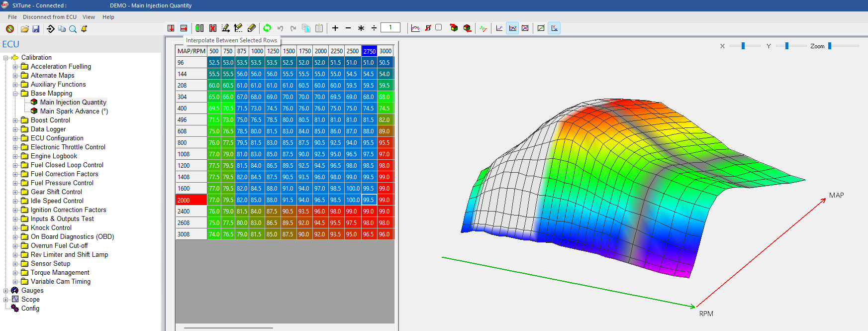Click the red disconnect/stop icon in toolbar
Screen dimensions: 868x331
9,29
